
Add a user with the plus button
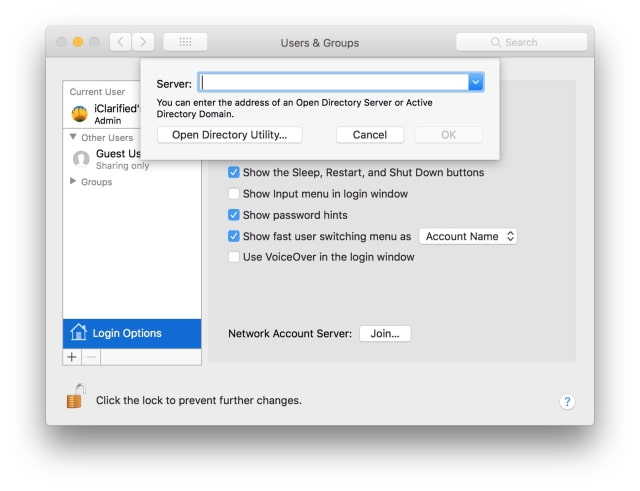pyautogui.click(x=72, y=357)
